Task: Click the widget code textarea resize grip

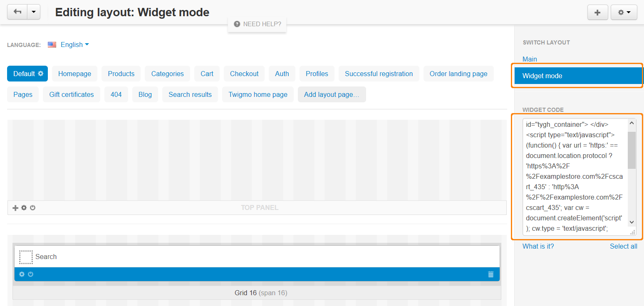Action: pyautogui.click(x=633, y=232)
